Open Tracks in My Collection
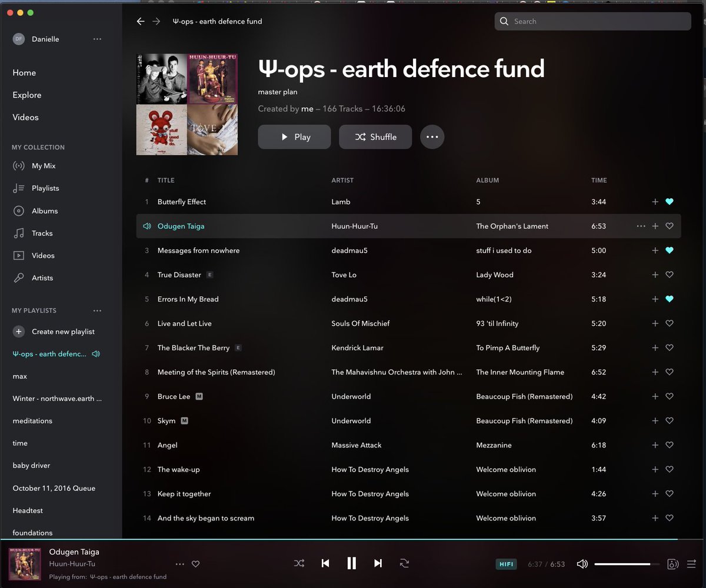The width and height of the screenshot is (706, 588). (x=42, y=233)
